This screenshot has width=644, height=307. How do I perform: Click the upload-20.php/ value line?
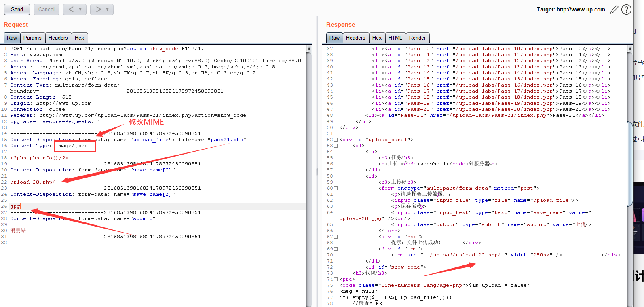(x=32, y=182)
